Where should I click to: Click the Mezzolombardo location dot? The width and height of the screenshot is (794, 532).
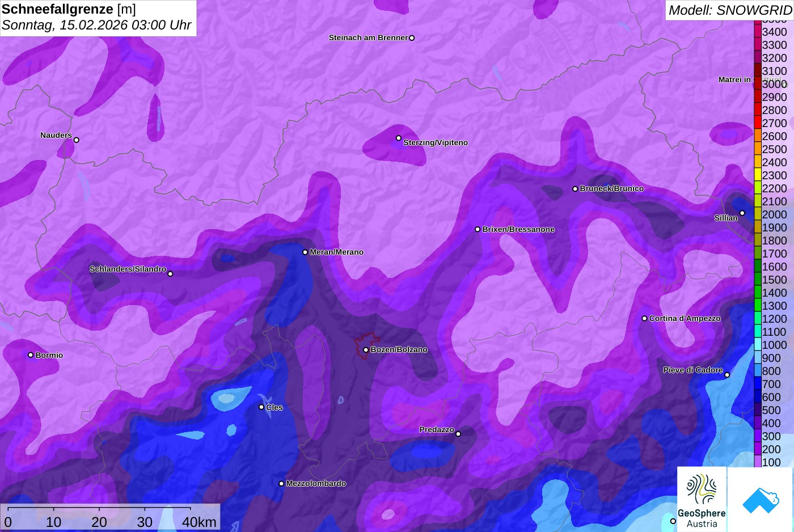tap(281, 484)
